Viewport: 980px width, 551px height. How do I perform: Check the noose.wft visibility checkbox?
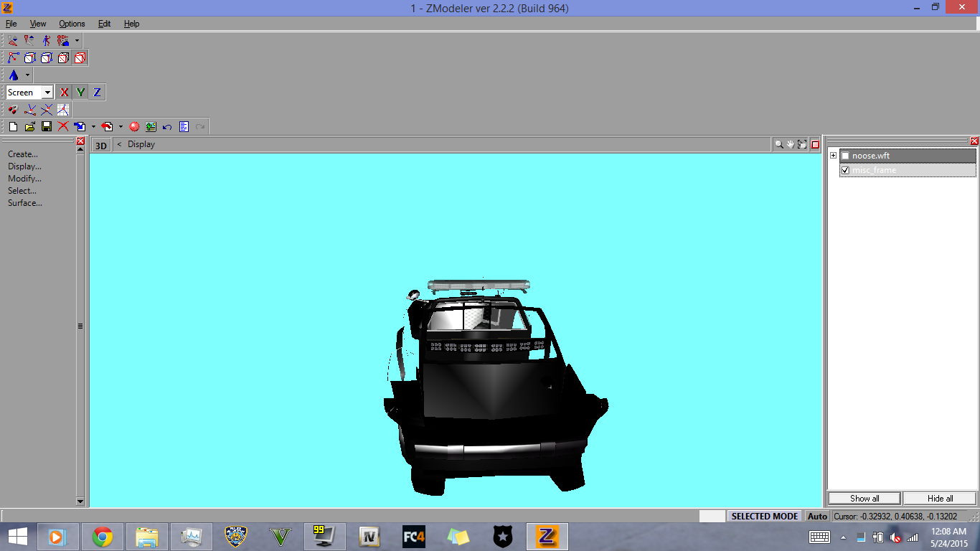click(x=845, y=156)
